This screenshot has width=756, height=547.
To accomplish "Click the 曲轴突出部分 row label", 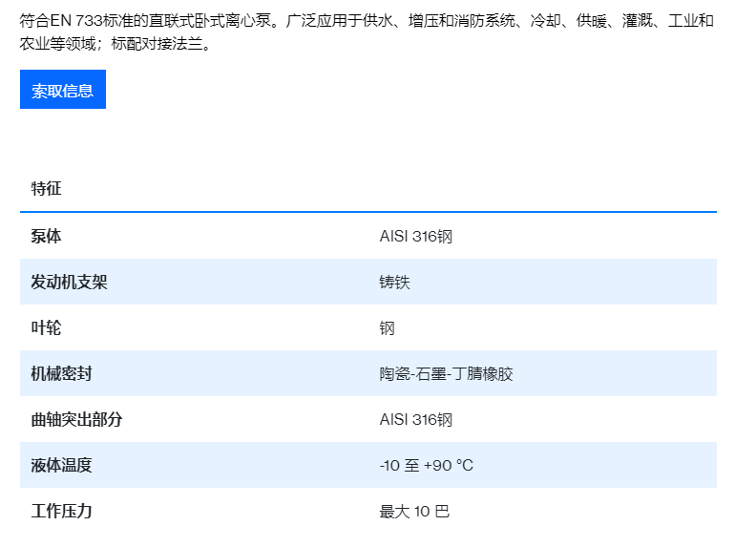I will point(76,419).
